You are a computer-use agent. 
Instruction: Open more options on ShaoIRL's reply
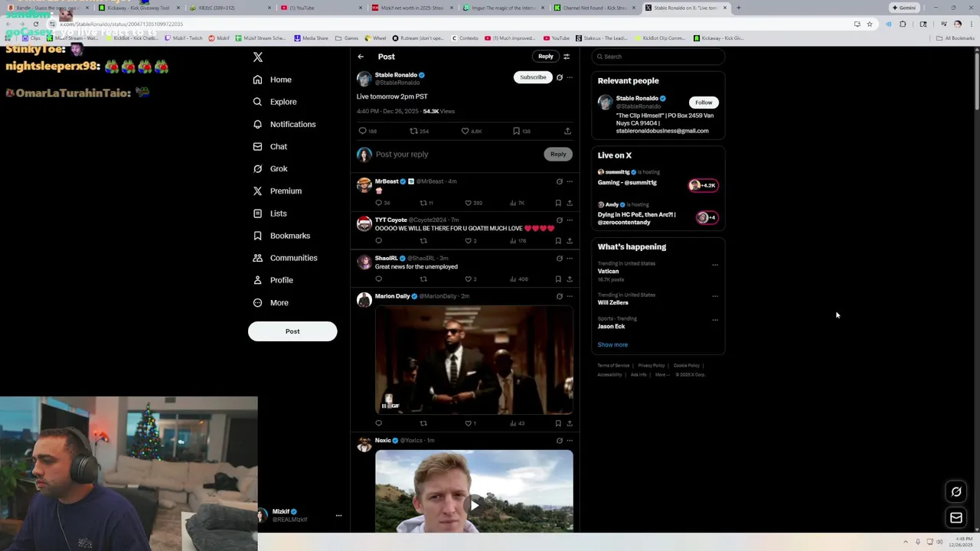tap(570, 258)
